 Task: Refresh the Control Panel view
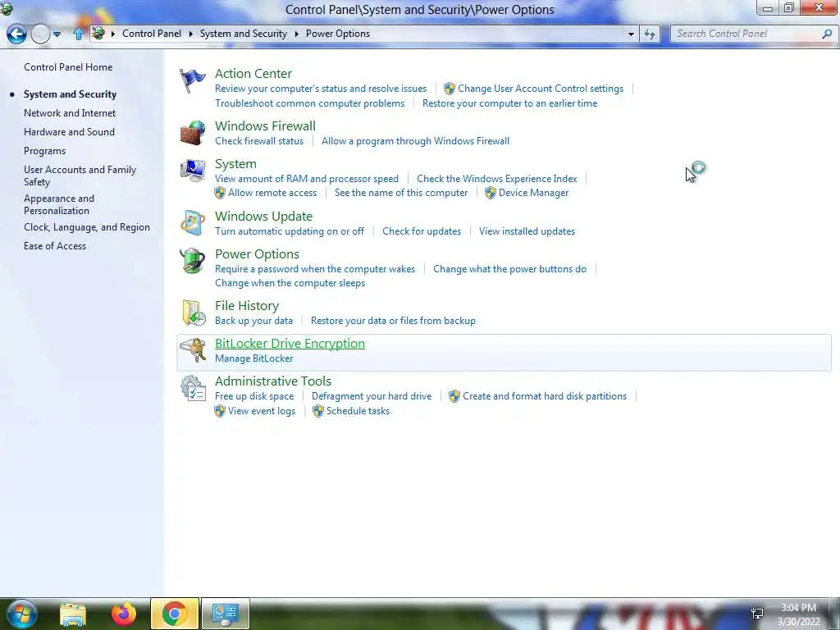pyautogui.click(x=650, y=34)
